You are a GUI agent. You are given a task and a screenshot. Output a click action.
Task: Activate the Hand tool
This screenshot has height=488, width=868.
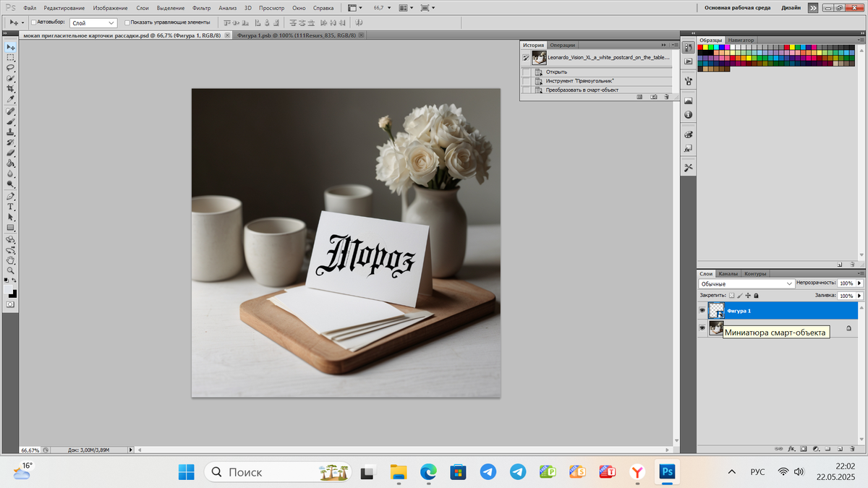(x=11, y=260)
